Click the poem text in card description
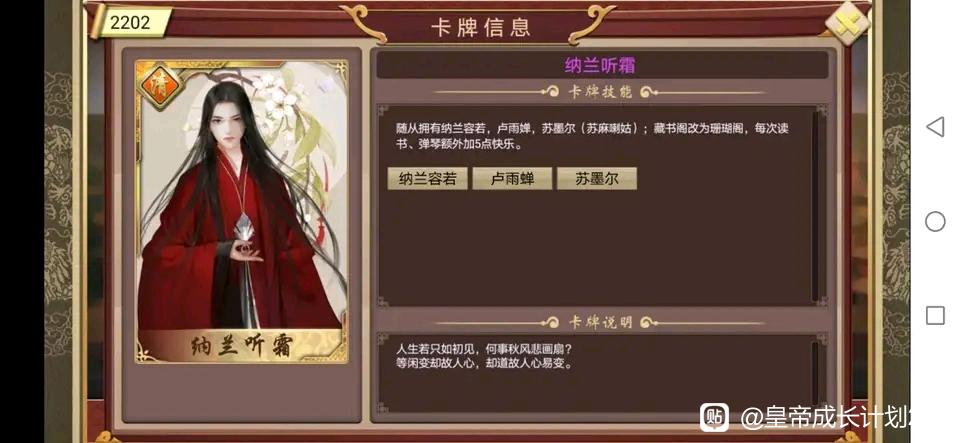 point(484,357)
